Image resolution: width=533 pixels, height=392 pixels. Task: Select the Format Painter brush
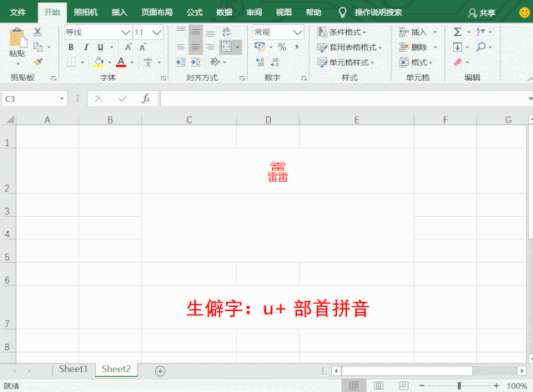[38, 62]
